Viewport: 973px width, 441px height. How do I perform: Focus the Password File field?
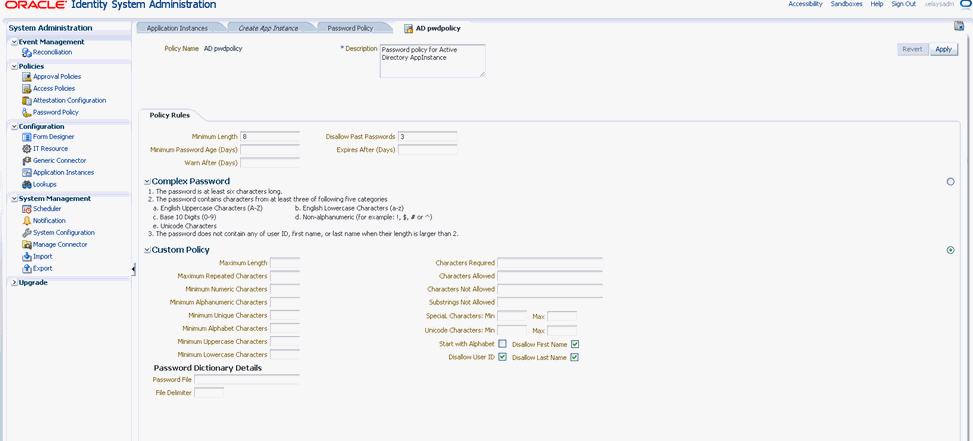point(247,380)
